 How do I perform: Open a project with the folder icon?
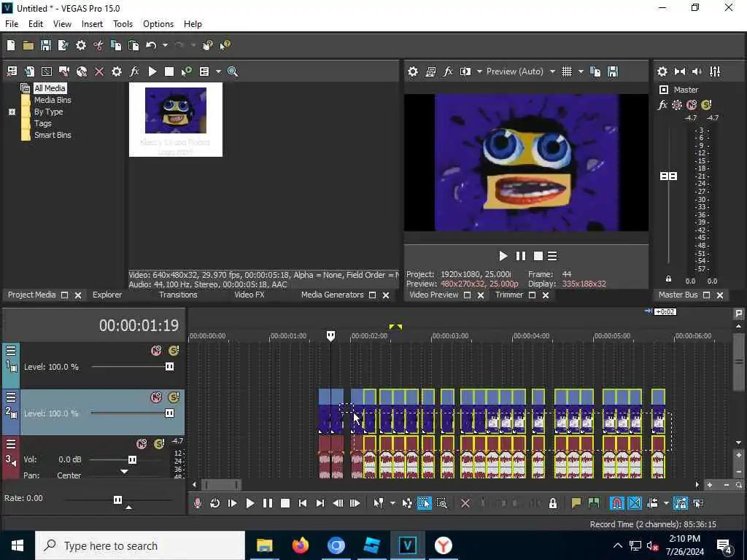coord(28,45)
